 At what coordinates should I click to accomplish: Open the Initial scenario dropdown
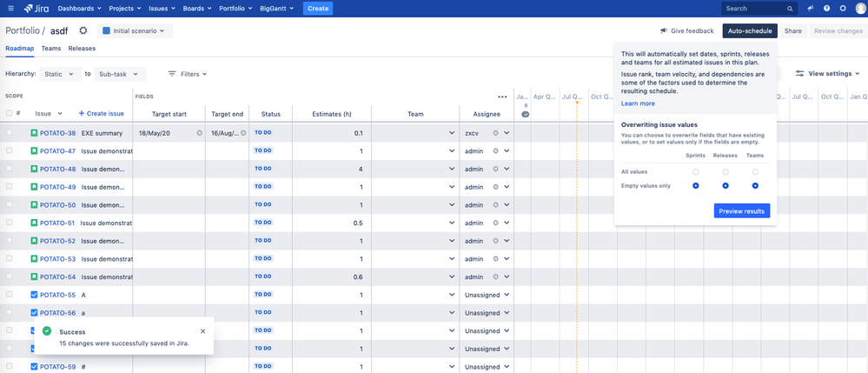pyautogui.click(x=135, y=31)
